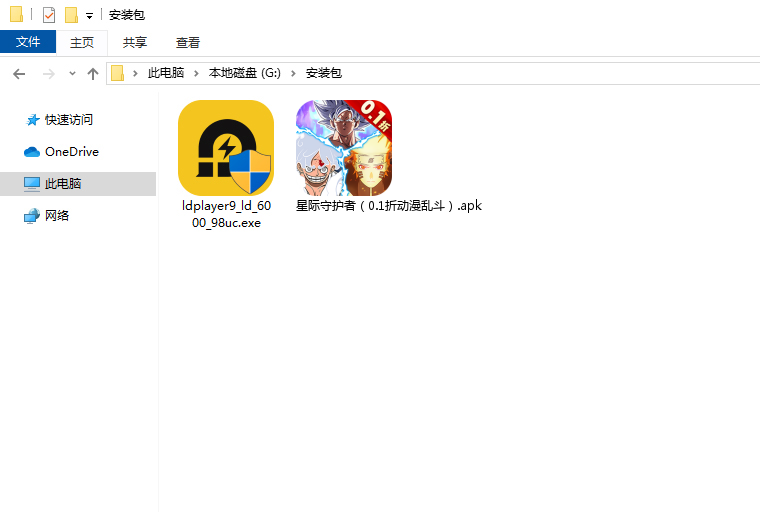Click the New folder quick access icon

pyautogui.click(x=71, y=15)
